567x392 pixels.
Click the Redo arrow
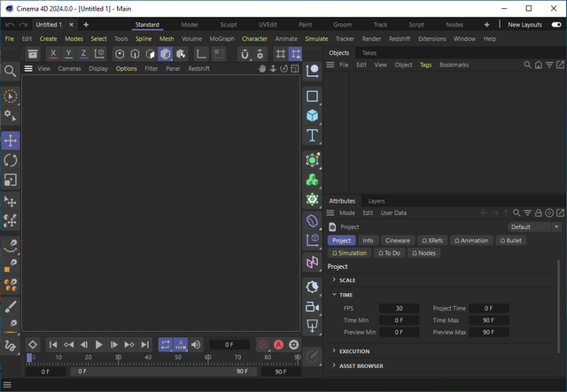point(23,25)
